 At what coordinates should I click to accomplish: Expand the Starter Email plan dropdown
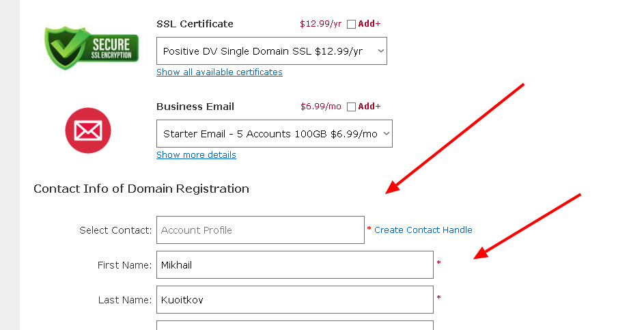tap(274, 134)
